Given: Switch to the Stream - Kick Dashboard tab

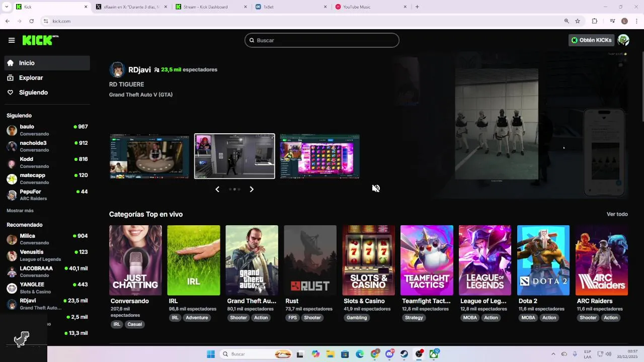Looking at the screenshot, I should tap(210, 7).
